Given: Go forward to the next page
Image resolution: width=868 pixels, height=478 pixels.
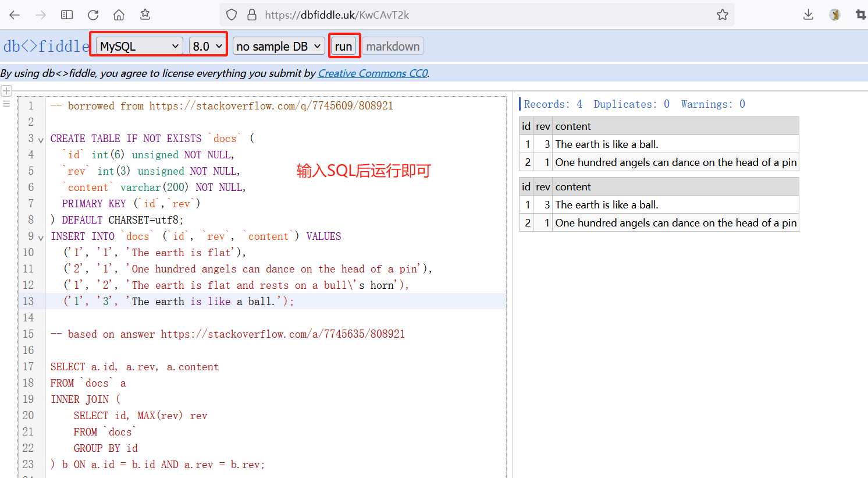Looking at the screenshot, I should click(41, 15).
